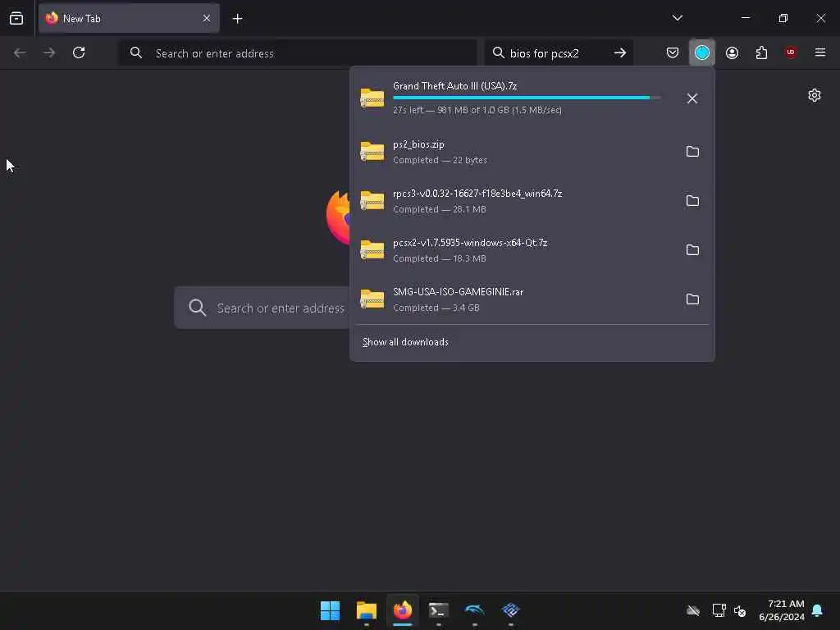Open Firefox View tab list icon
Image resolution: width=840 pixels, height=630 pixels.
16,18
